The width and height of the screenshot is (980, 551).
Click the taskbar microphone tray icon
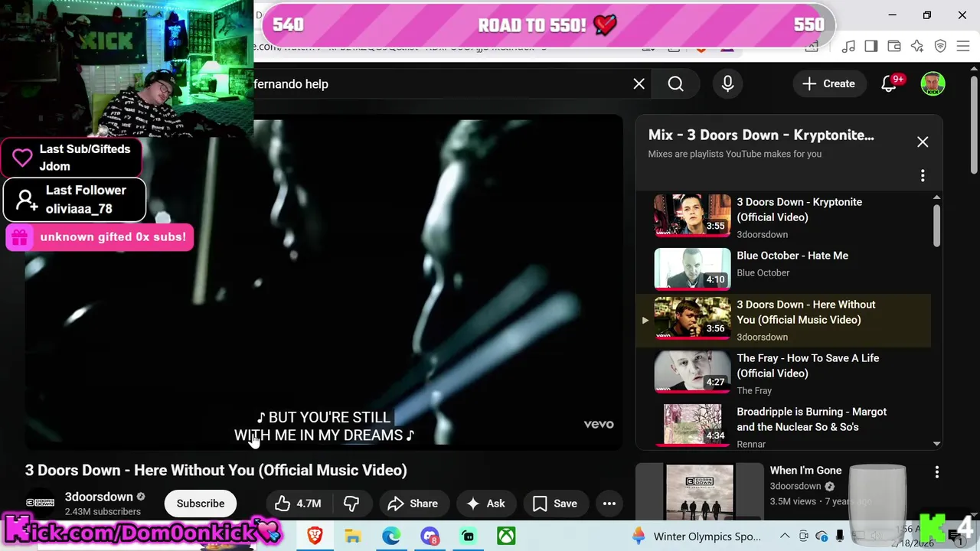tap(840, 536)
